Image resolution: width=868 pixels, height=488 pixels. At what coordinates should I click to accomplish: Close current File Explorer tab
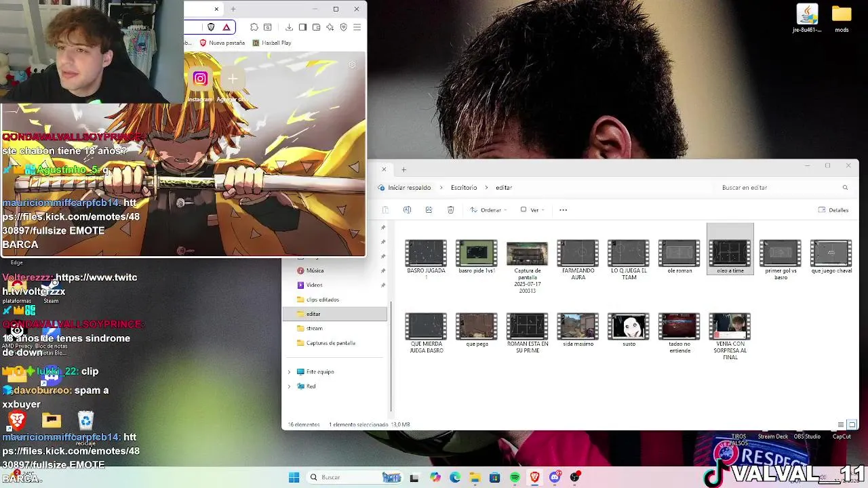[384, 169]
